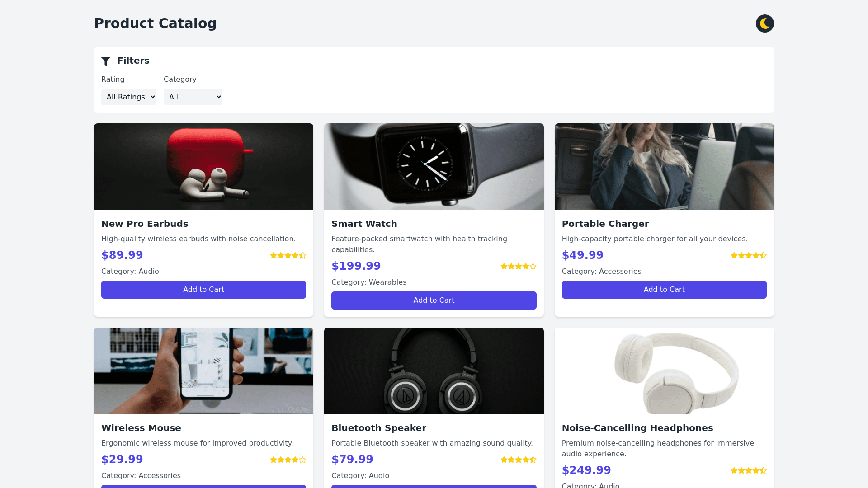Click the funnel icon next to Filters
The width and height of the screenshot is (868, 488).
(x=106, y=61)
